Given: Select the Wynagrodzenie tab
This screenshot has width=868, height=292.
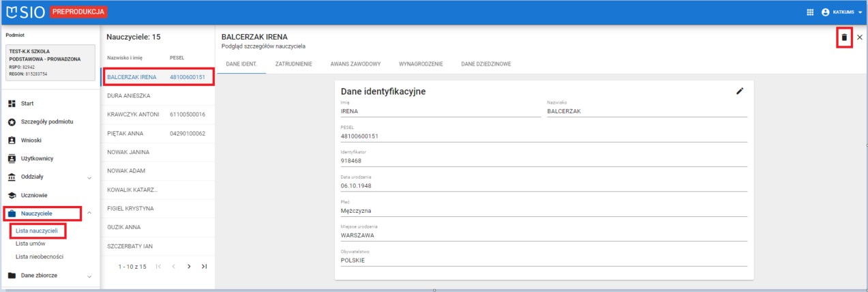Looking at the screenshot, I should (421, 63).
